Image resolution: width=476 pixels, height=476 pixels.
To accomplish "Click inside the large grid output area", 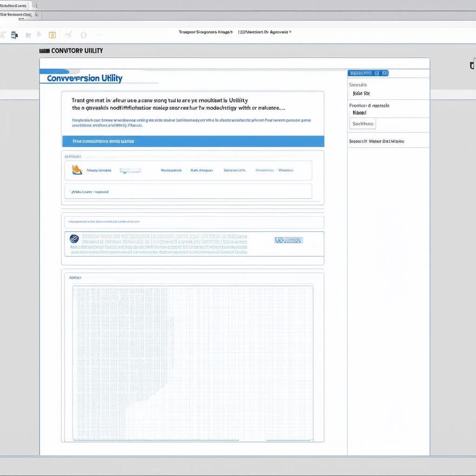I will pyautogui.click(x=192, y=363).
